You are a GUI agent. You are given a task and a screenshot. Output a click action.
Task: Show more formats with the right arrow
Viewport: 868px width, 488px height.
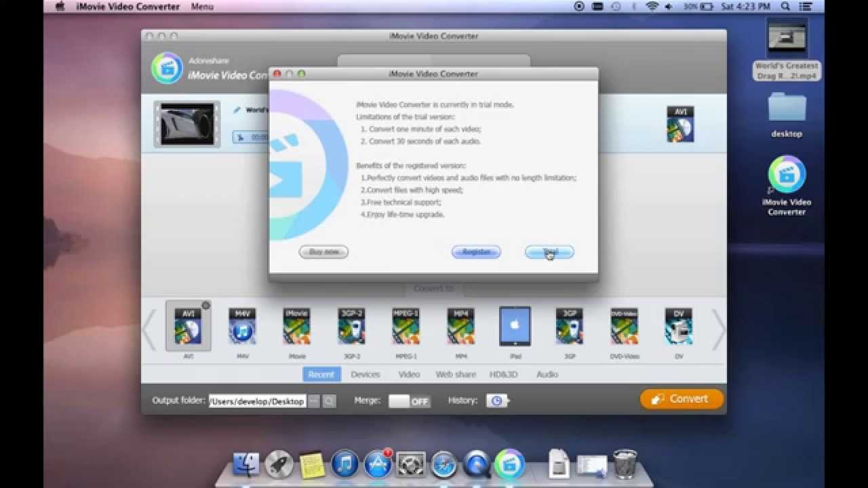[x=718, y=329]
